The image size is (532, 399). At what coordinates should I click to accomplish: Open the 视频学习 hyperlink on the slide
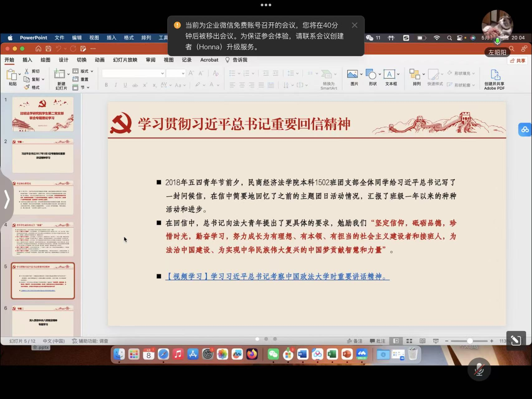277,276
